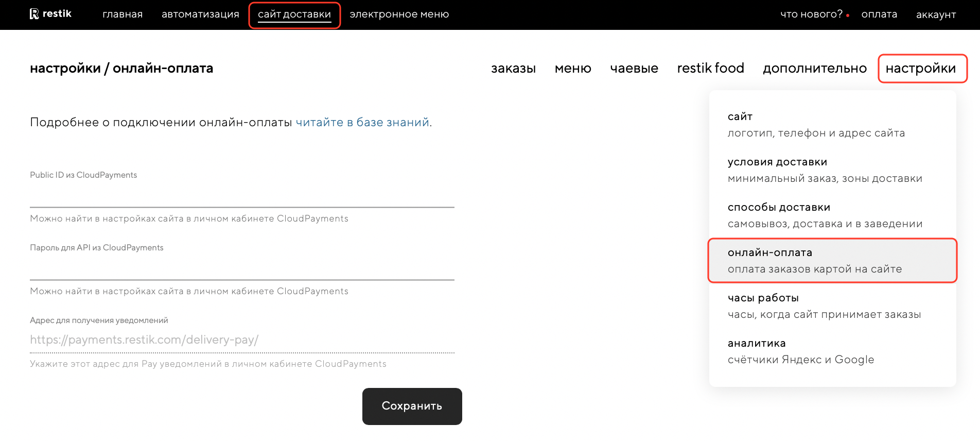Open the главная page
The image size is (980, 441).
[122, 14]
